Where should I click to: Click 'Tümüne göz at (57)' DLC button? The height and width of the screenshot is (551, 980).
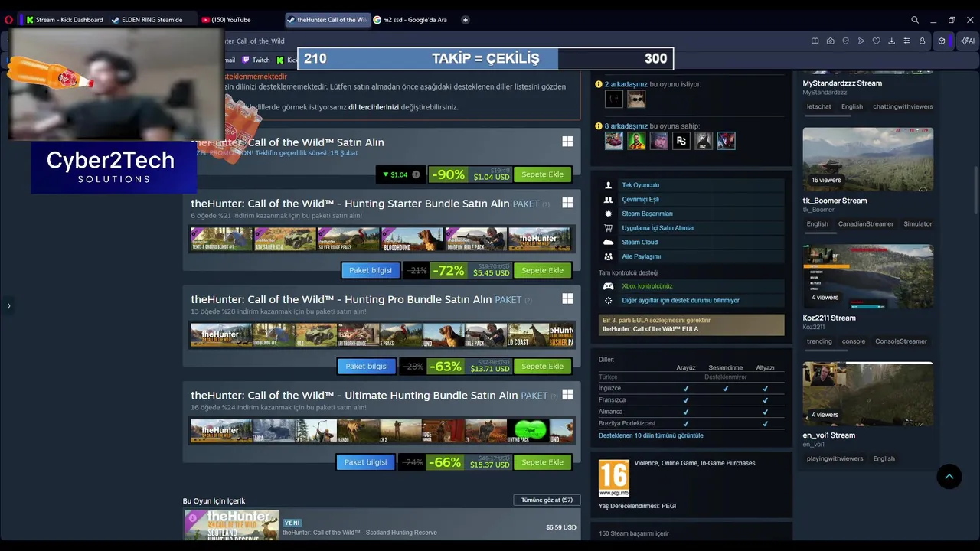coord(547,500)
